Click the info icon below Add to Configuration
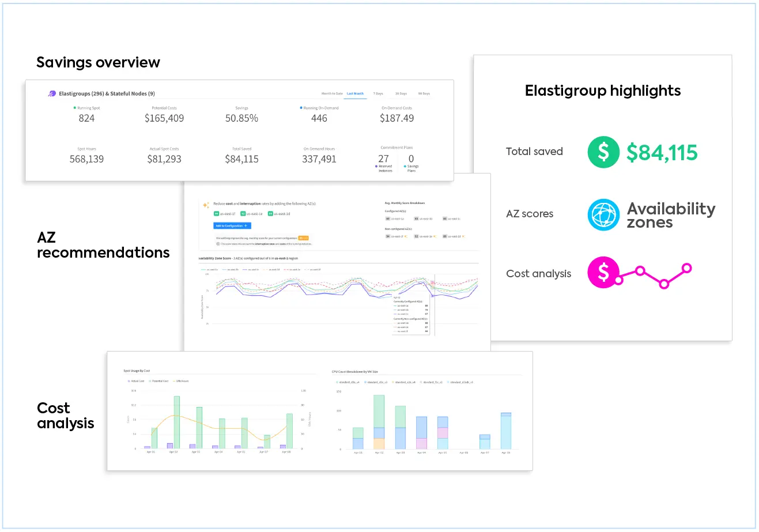Screen dimensions: 759x532 click(x=218, y=244)
